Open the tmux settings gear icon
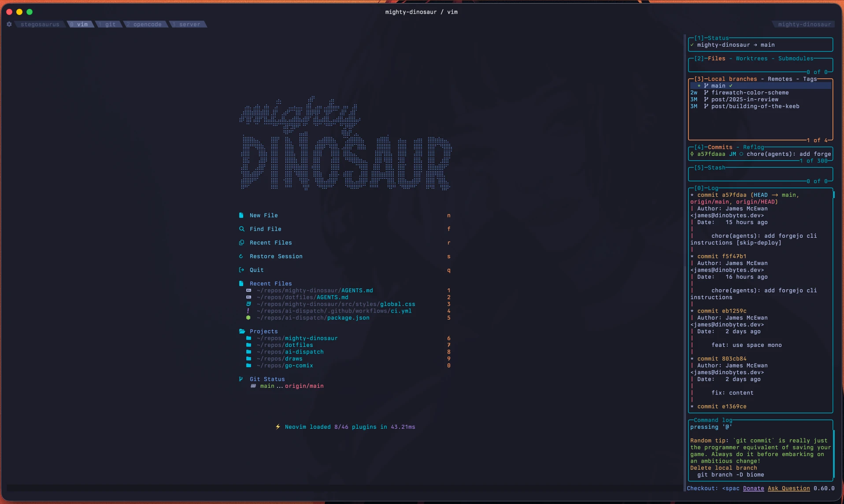 [x=9, y=24]
